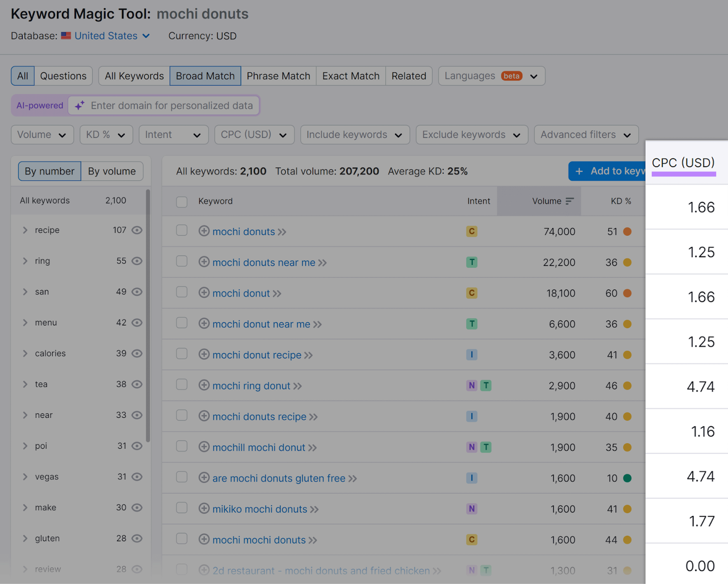Select the Questions tab
This screenshot has width=728, height=584.
[x=63, y=76]
